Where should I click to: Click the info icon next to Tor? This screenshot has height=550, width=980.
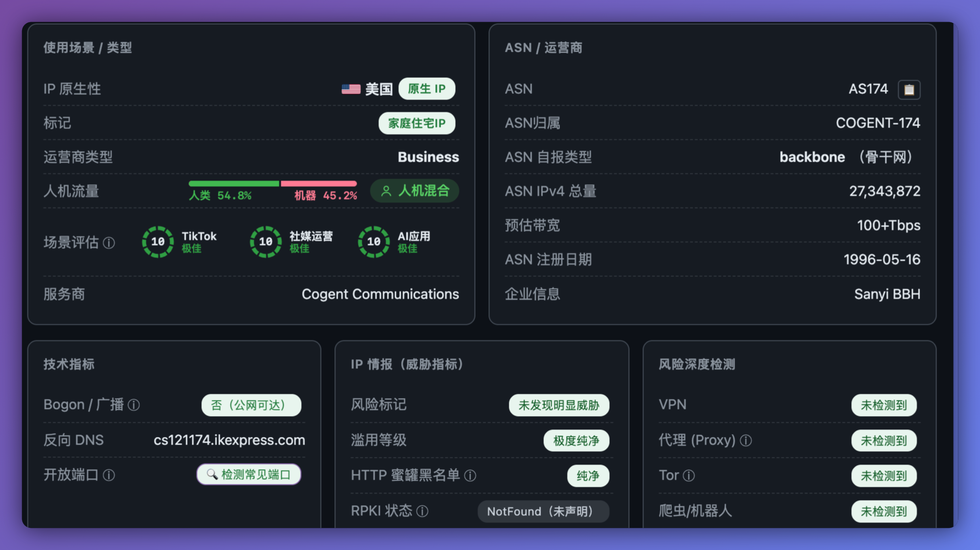(x=689, y=476)
